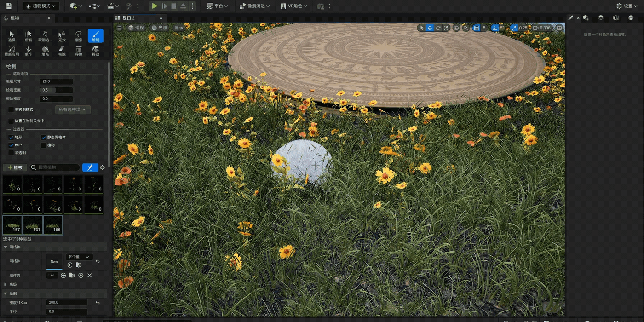
Task: Click the blue brush palette toggle button
Action: [x=90, y=167]
